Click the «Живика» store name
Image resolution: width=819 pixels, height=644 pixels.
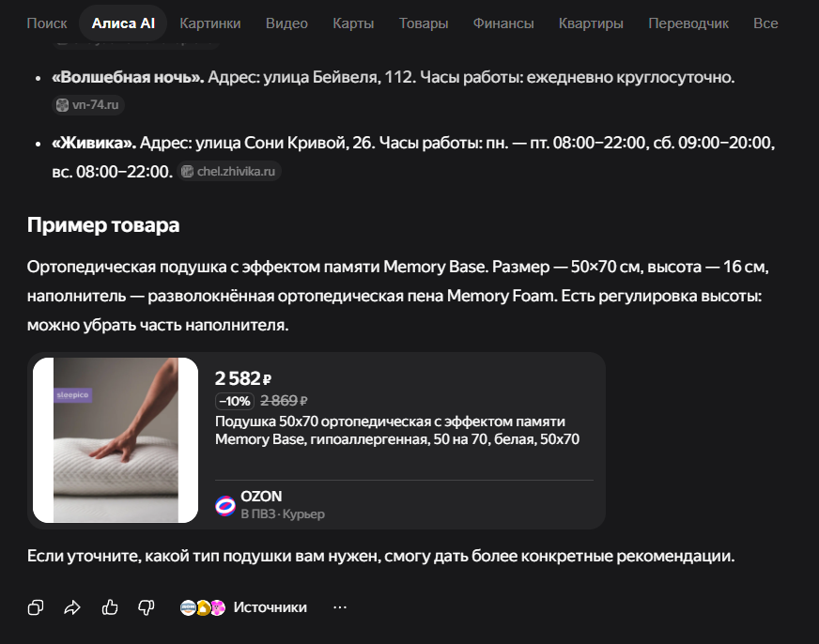[94, 143]
